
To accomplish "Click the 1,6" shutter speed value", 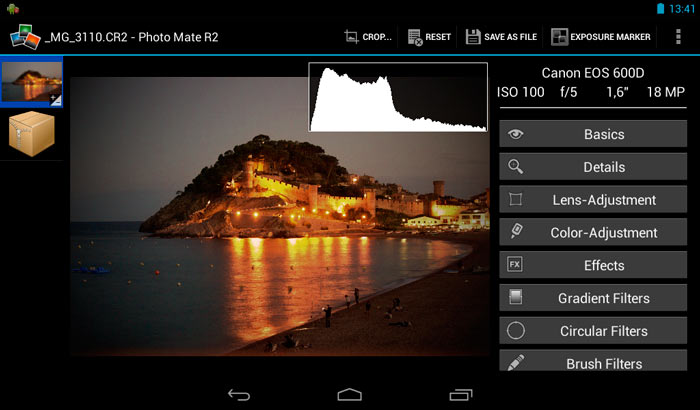I will (x=617, y=92).
